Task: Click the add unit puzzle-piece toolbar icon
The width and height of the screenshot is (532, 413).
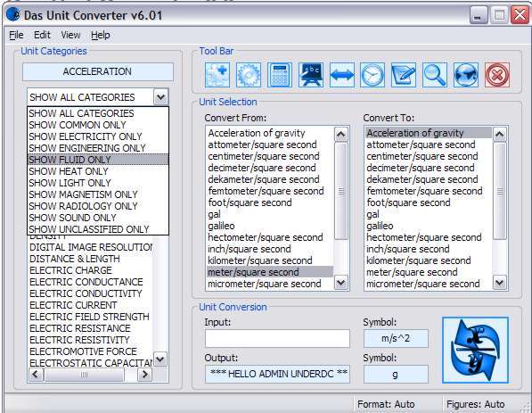Action: pyautogui.click(x=217, y=75)
